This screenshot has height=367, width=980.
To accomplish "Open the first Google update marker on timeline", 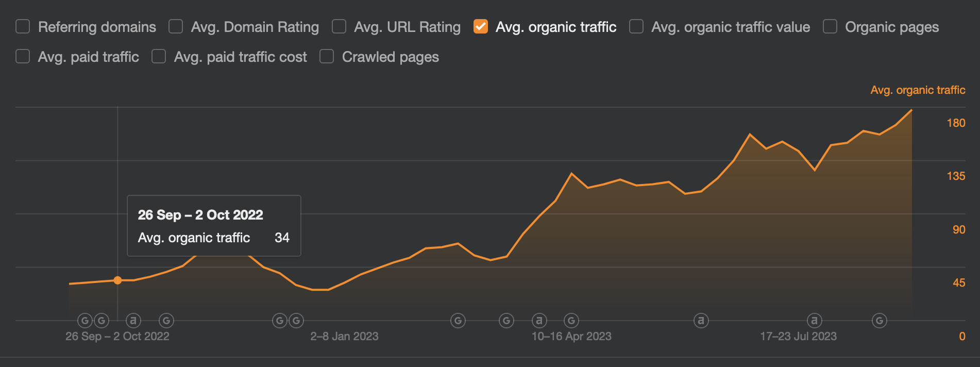I will tap(85, 321).
